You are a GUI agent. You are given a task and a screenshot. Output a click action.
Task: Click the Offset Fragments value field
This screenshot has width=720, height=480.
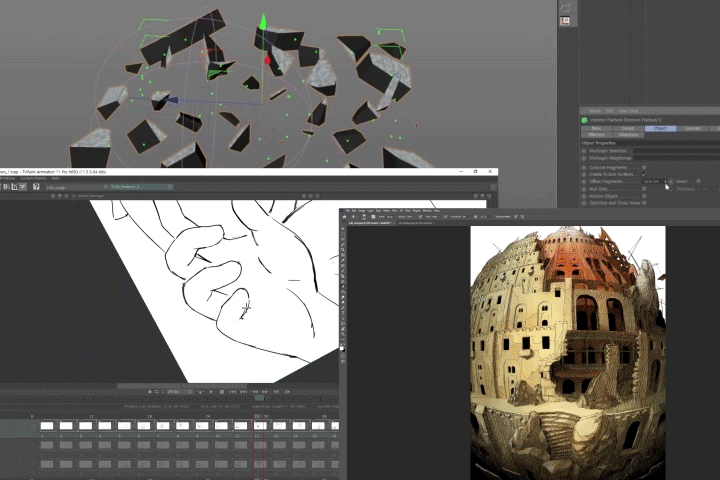[652, 181]
